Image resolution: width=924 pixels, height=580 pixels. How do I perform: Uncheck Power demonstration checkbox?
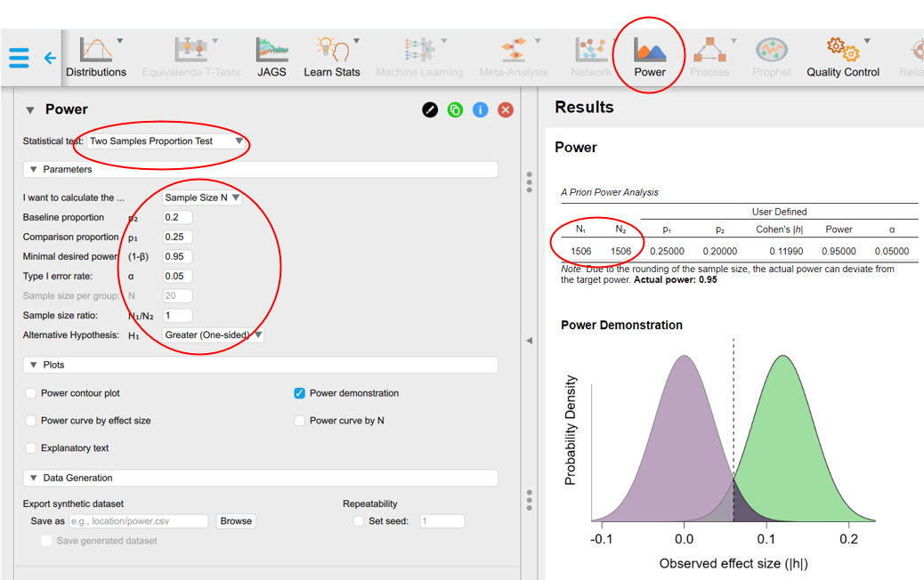tap(299, 393)
